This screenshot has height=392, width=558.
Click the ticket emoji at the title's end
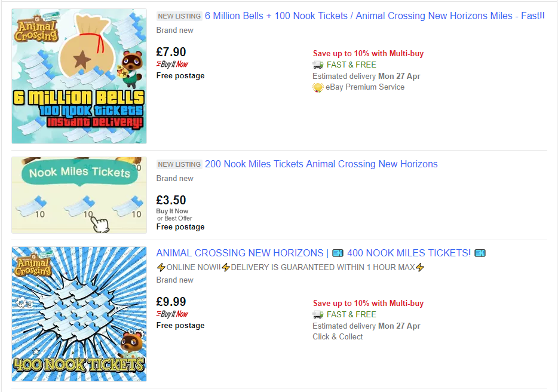(x=480, y=253)
